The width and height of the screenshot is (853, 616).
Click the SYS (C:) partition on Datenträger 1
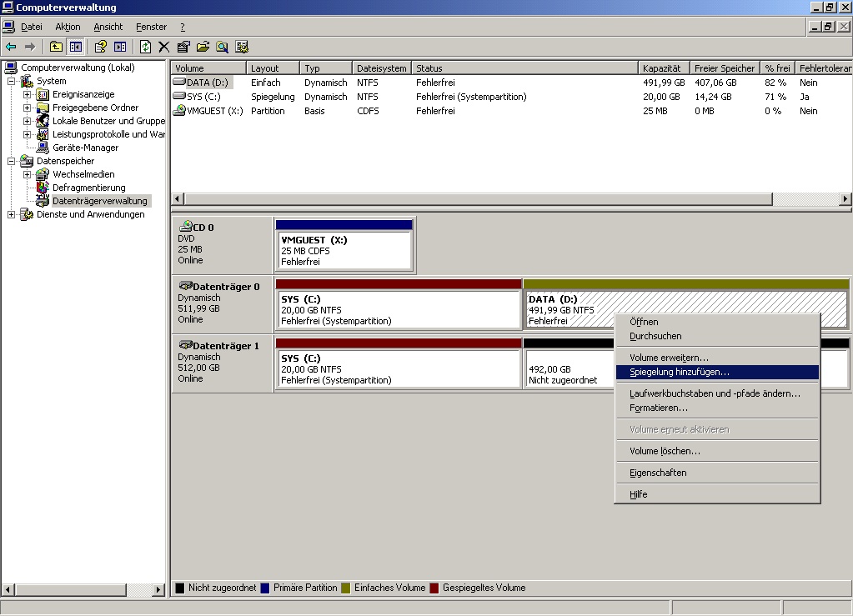coord(398,368)
